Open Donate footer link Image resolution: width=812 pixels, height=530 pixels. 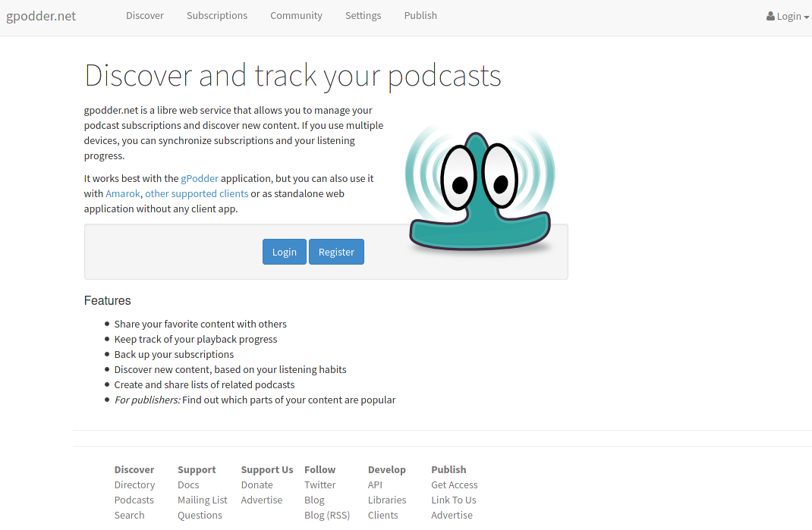[257, 485]
